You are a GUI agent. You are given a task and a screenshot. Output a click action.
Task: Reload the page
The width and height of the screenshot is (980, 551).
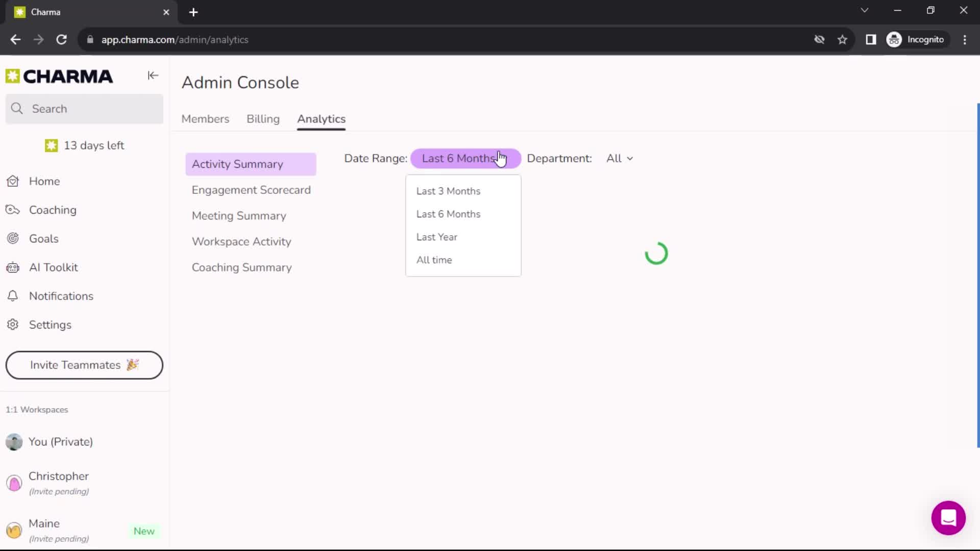coord(61,39)
